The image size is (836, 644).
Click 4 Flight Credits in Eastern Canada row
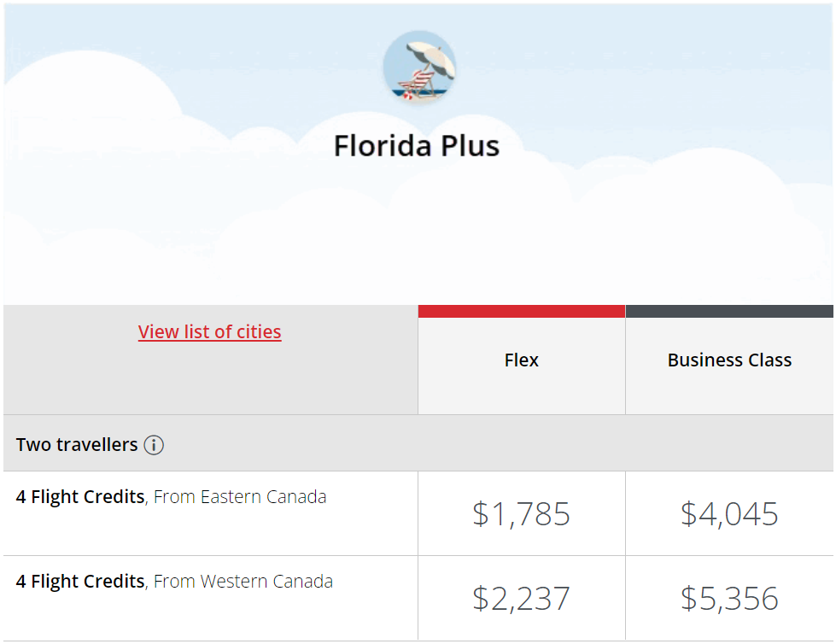(80, 497)
